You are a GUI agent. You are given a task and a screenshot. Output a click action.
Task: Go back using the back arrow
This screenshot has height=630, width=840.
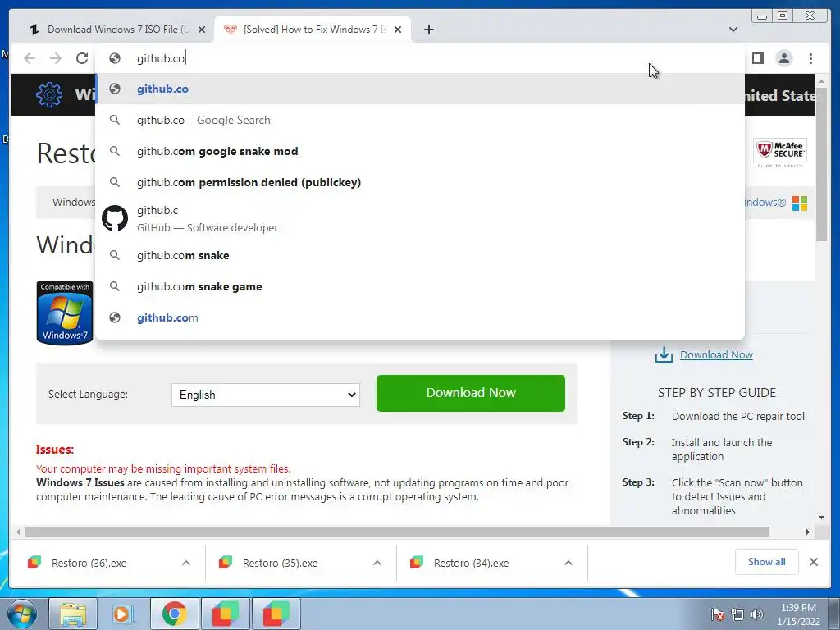click(30, 58)
